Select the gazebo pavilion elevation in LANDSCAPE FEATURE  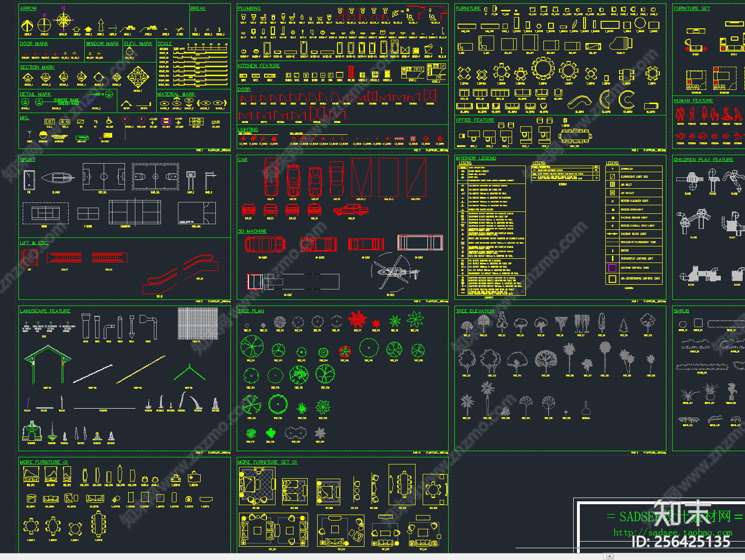[48, 364]
